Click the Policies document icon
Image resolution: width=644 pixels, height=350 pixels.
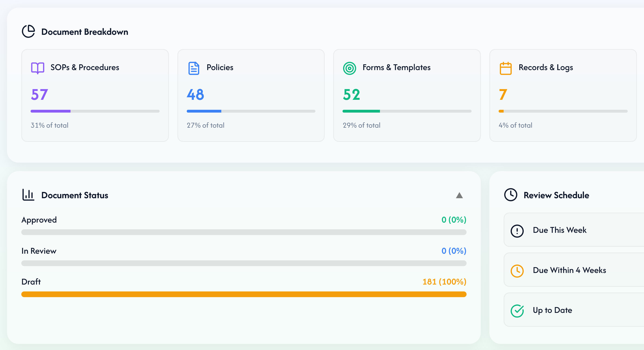click(x=194, y=68)
